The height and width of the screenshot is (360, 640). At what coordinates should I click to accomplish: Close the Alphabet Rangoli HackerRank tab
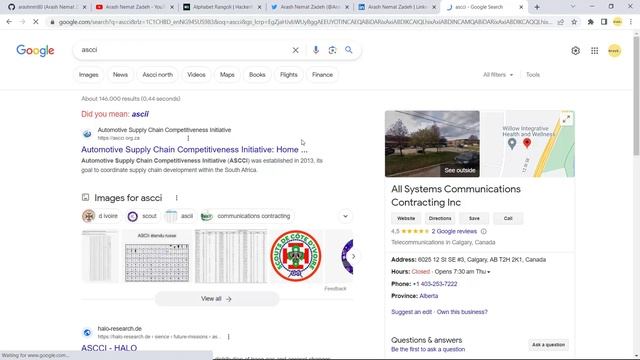[x=259, y=7]
